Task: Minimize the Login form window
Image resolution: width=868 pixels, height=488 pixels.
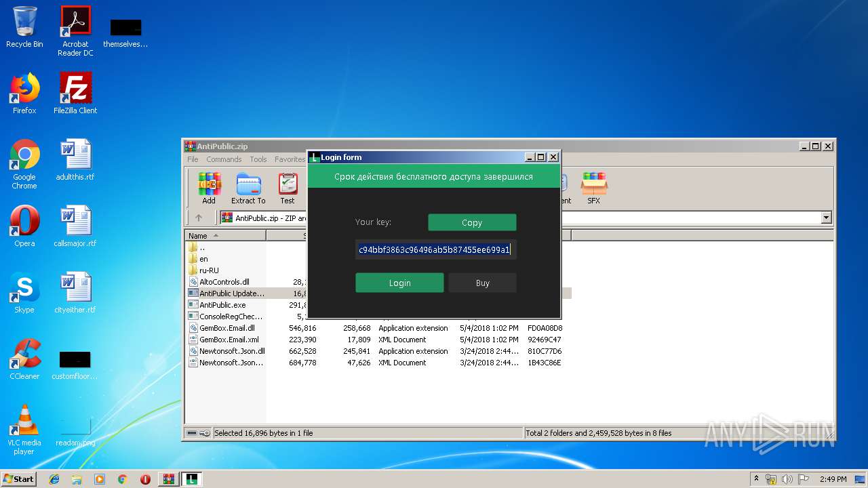Action: point(529,157)
